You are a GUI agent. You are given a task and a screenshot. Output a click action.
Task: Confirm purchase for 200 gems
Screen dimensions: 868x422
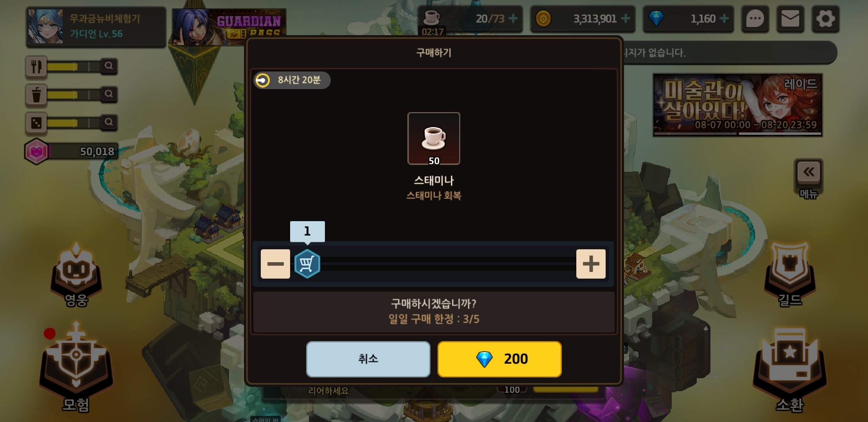(x=500, y=359)
